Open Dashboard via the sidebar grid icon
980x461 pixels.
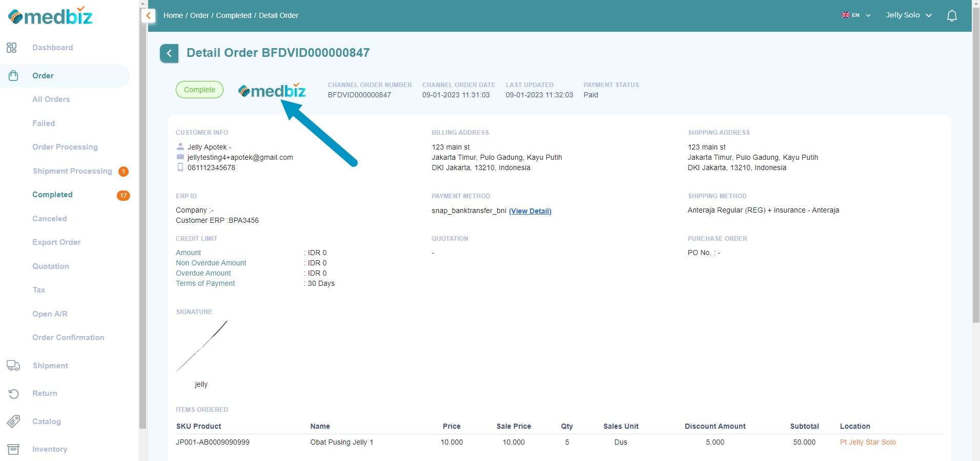click(x=12, y=48)
